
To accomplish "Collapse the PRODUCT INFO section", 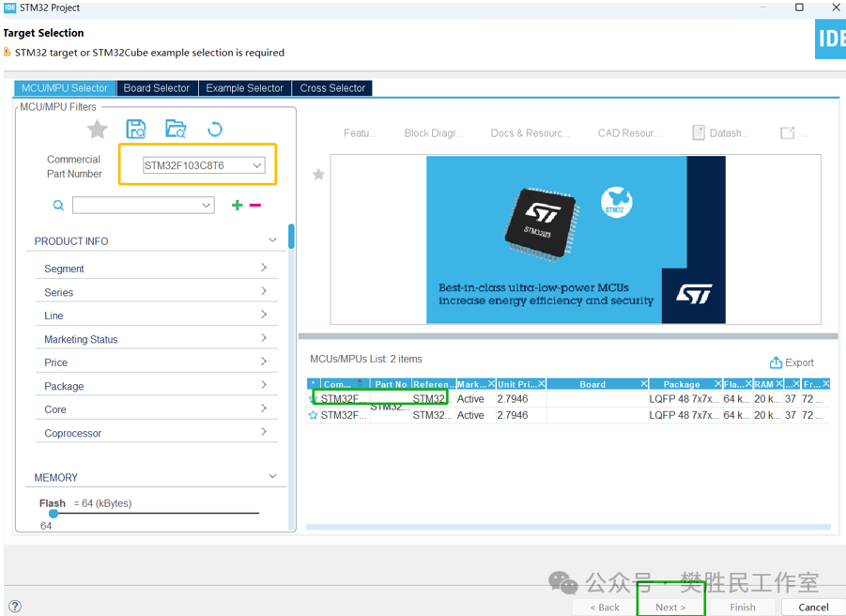I will (272, 240).
